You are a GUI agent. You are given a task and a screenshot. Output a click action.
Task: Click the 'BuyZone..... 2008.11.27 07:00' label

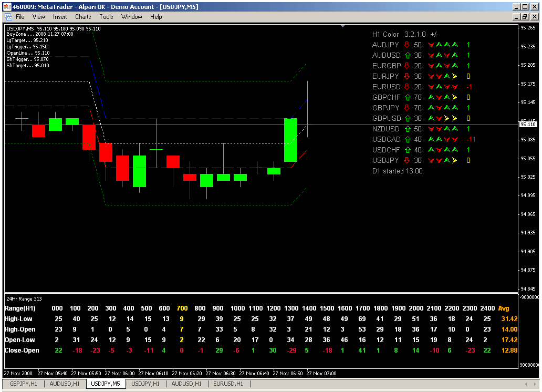point(40,34)
